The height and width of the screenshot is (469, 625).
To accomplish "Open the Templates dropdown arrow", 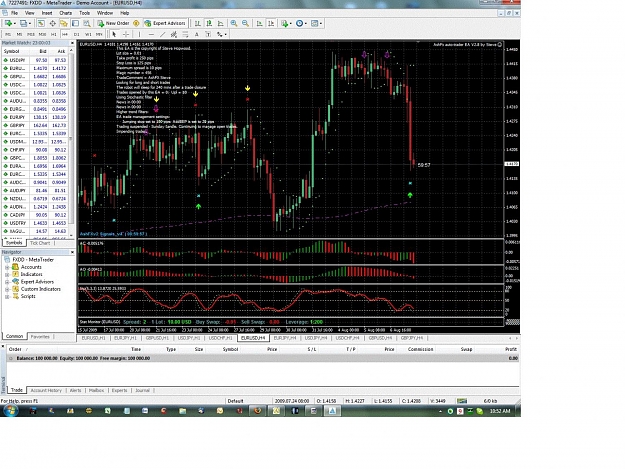I will 321,24.
